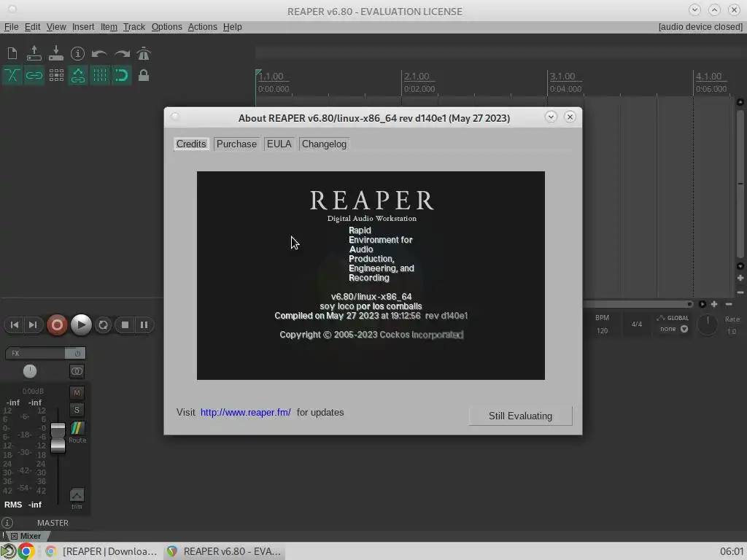
Task: Close the About REAPER dialog
Action: (x=570, y=117)
